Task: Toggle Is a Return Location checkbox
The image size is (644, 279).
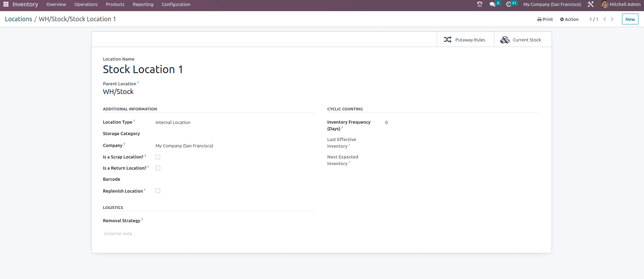Action: 158,168
